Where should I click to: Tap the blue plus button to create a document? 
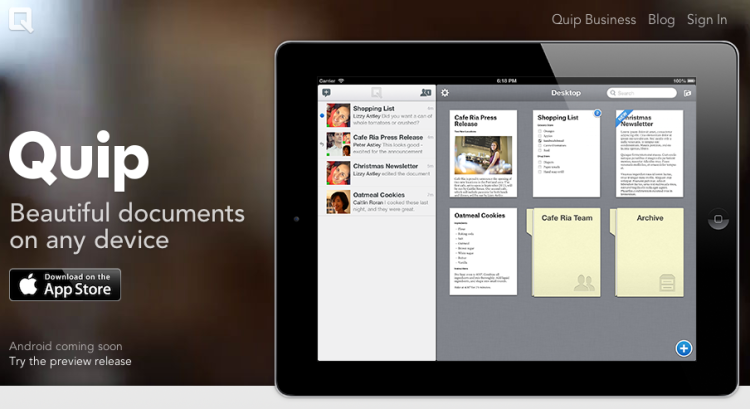(684, 348)
